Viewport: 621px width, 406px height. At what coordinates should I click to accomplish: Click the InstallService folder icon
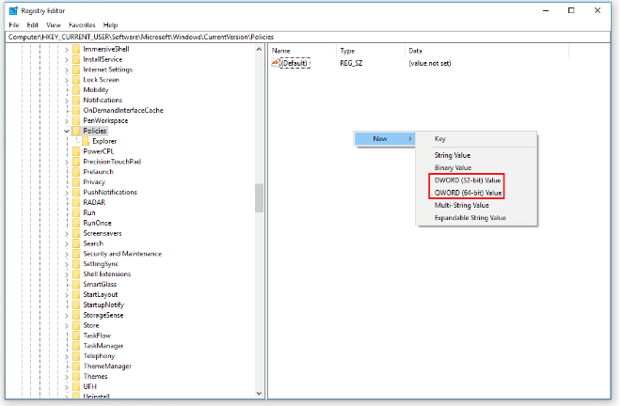click(76, 59)
